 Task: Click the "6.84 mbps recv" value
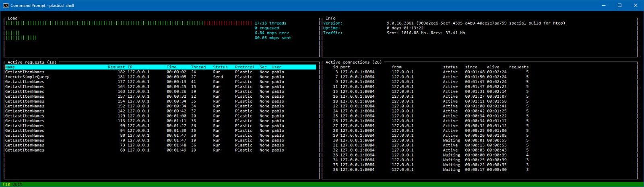coord(272,33)
